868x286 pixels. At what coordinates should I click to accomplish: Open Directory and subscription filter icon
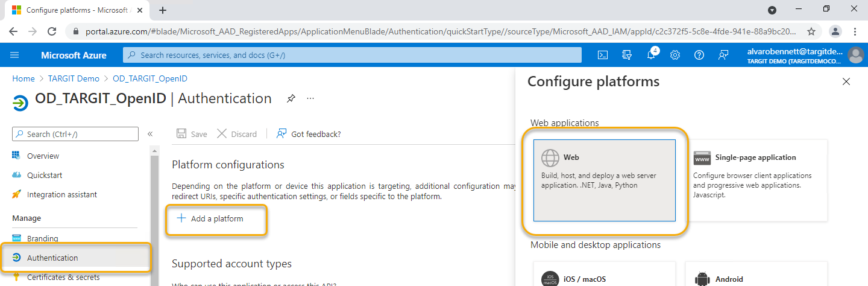click(627, 55)
